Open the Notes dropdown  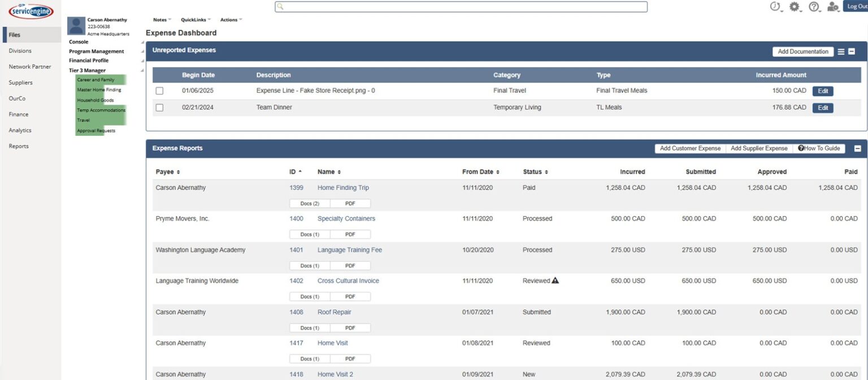(x=162, y=20)
